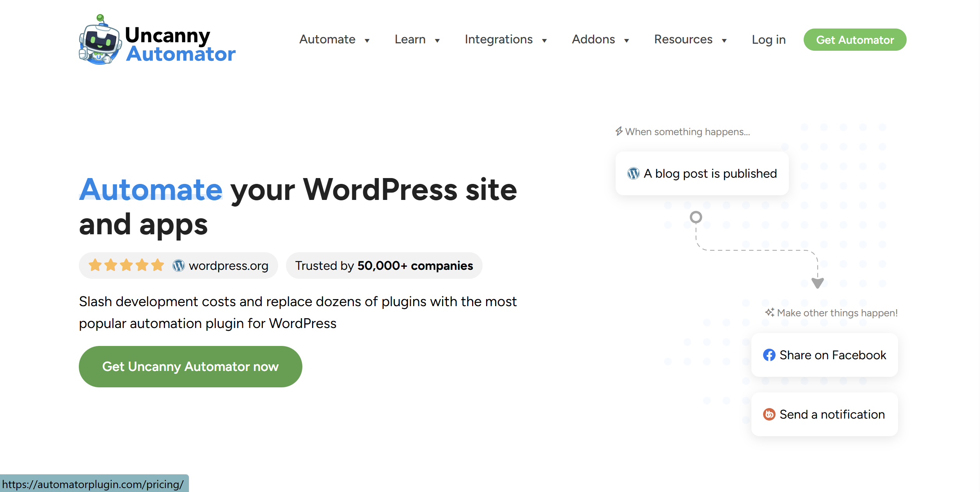Click the orange notification icon
The height and width of the screenshot is (492, 980).
[x=769, y=414]
